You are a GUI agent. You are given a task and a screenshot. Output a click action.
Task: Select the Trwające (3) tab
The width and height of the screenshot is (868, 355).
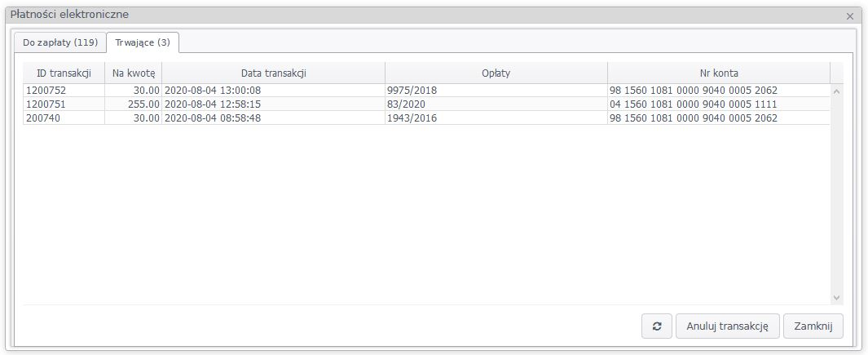[x=143, y=42]
